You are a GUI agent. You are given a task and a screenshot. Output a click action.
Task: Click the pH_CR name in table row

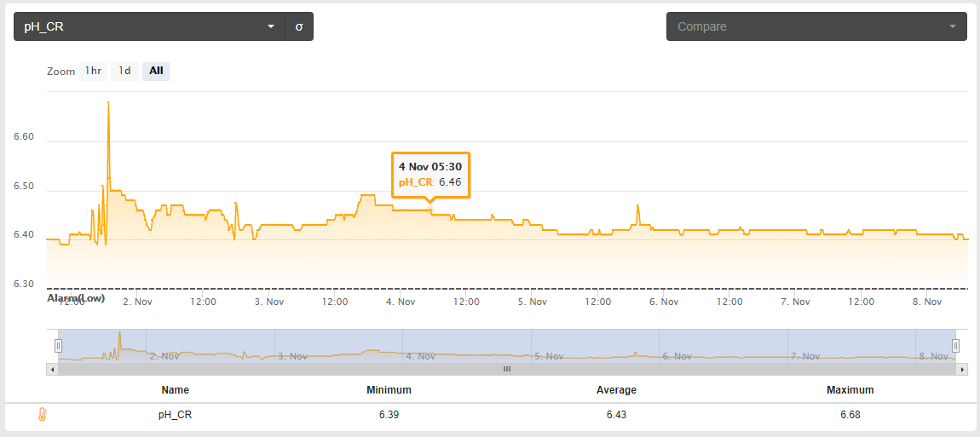coord(175,415)
